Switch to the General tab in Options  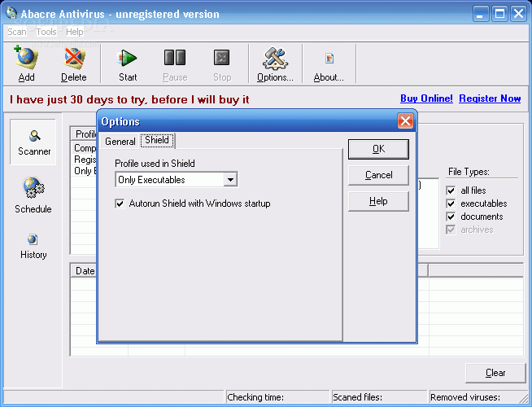tap(120, 141)
